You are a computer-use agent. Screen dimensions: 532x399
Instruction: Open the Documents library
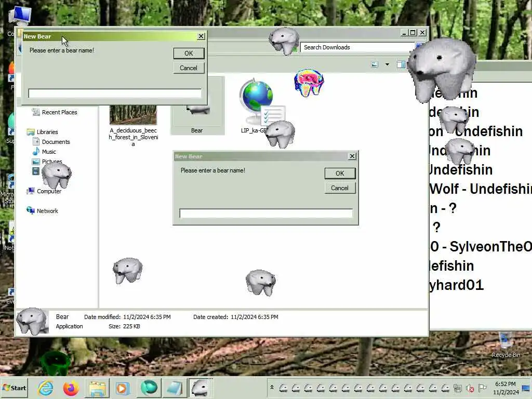[x=51, y=141]
